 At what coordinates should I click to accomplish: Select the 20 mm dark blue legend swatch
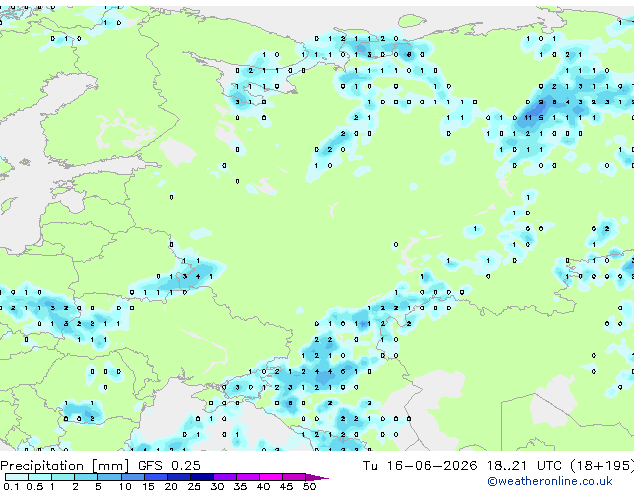pyautogui.click(x=179, y=477)
